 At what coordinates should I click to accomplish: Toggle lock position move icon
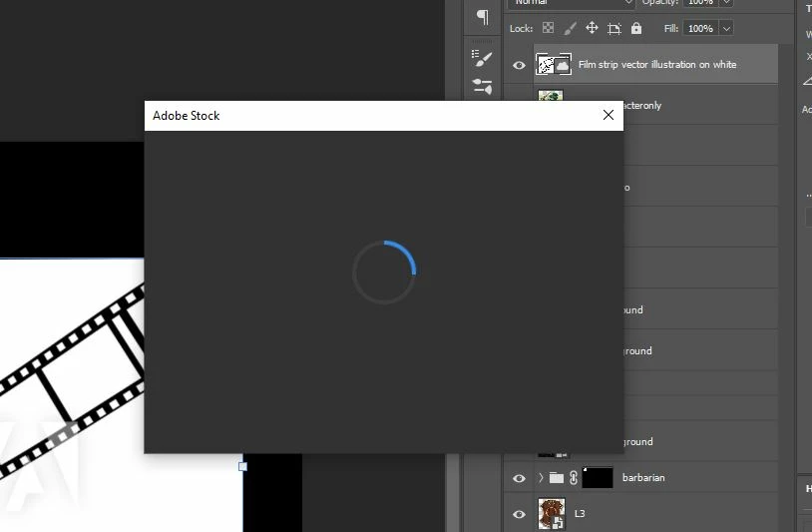pyautogui.click(x=592, y=28)
